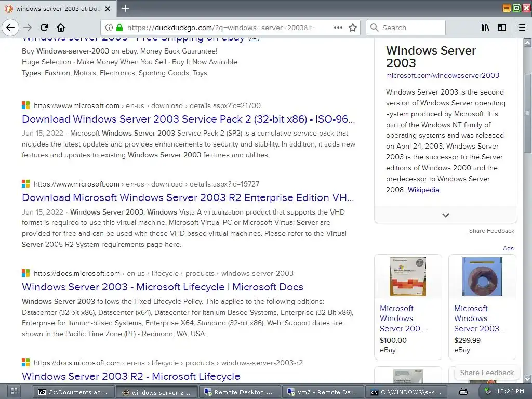
Task: Open Windows Server 2003 Microsoft Lifecycle Docs result
Action: (x=163, y=287)
